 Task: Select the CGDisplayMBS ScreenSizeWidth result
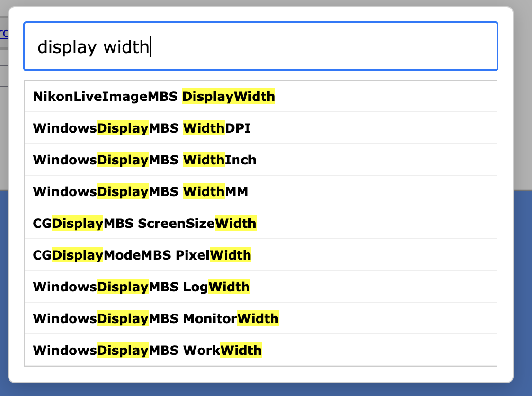(261, 223)
